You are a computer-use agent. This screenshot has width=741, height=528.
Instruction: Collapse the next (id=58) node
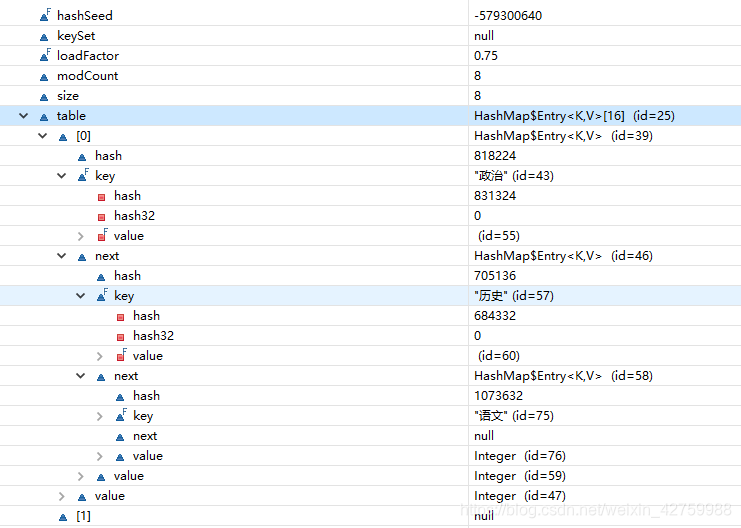coord(80,376)
